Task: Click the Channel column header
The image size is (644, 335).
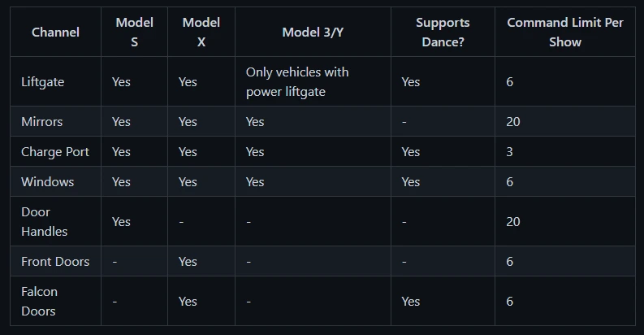Action: coord(55,32)
